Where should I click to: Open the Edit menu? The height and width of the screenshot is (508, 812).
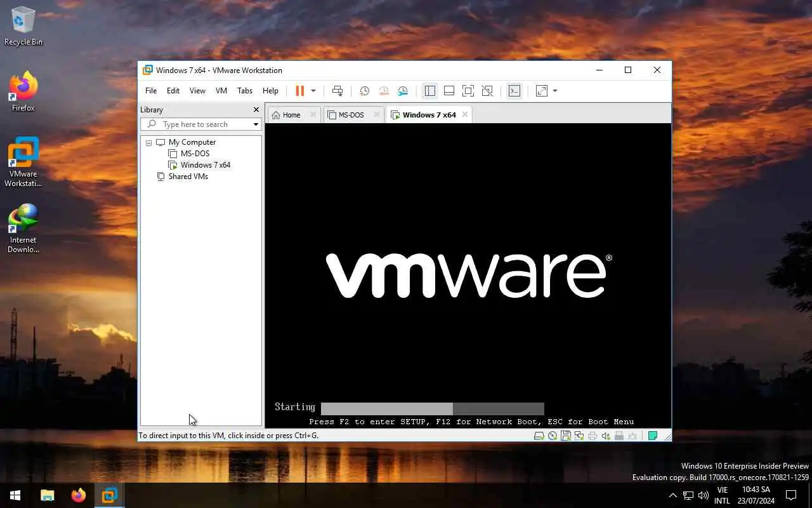coord(173,91)
